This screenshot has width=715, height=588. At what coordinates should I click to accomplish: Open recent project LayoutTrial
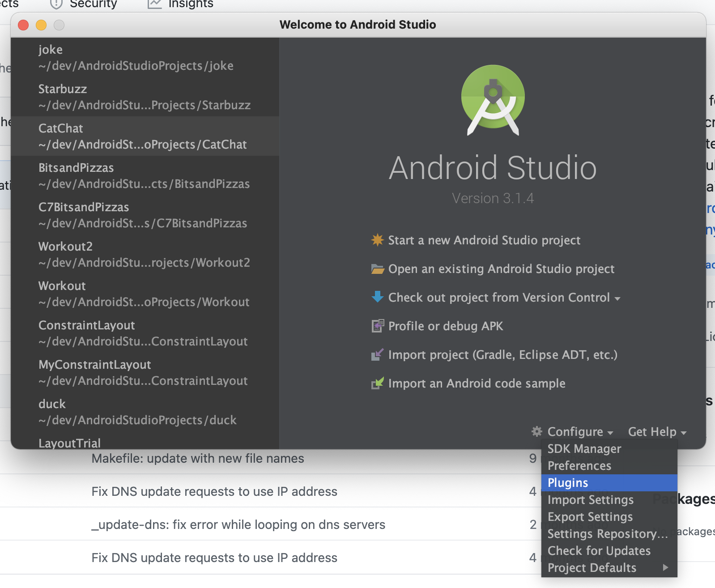point(145,441)
